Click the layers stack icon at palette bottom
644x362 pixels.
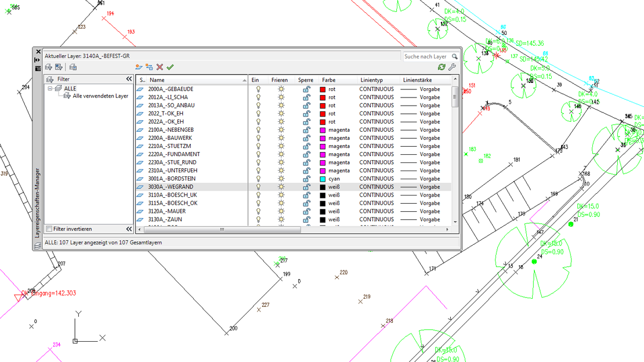(x=37, y=246)
